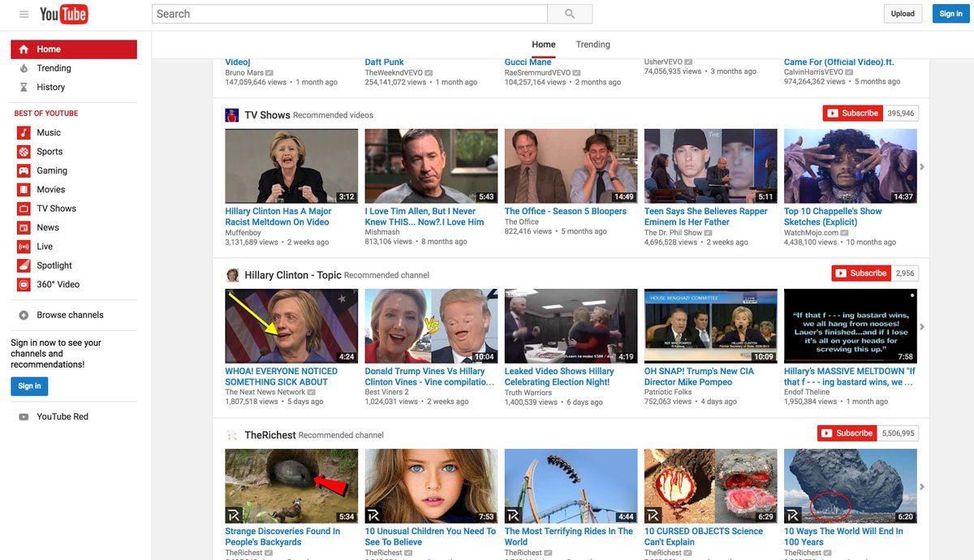Click TheRichest channel avatar icon
The image size is (974, 560).
click(231, 435)
